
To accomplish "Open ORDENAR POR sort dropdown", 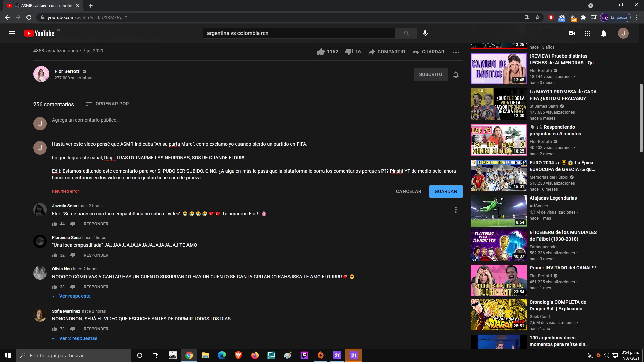I will [107, 104].
